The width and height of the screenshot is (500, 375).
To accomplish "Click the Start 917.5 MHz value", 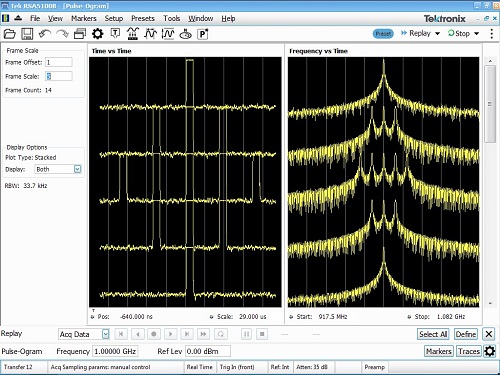I will (x=333, y=316).
